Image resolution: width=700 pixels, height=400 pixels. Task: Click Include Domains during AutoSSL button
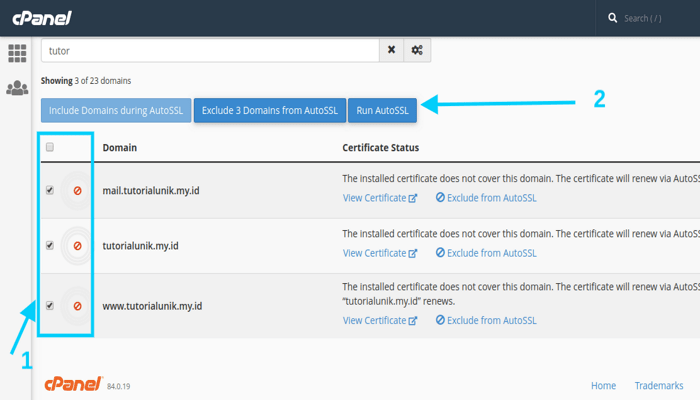click(116, 110)
